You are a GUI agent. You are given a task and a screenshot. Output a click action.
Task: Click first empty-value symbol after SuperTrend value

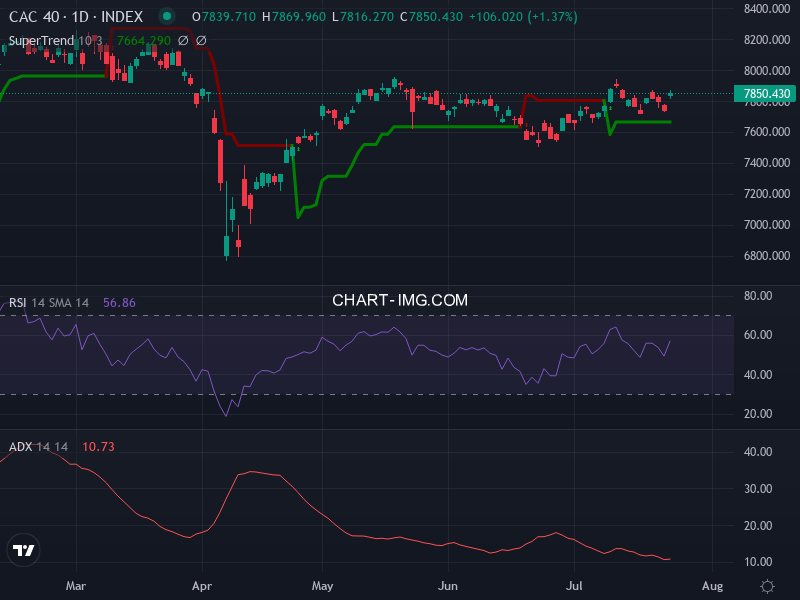183,40
